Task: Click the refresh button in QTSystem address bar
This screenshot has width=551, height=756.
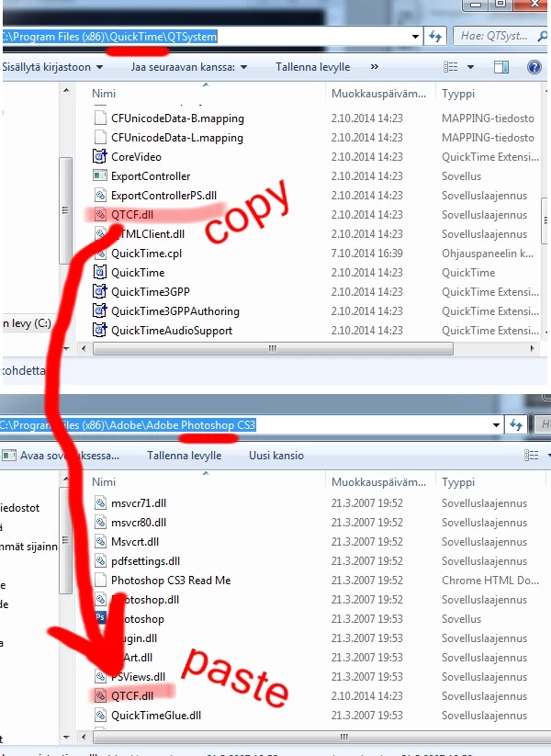Action: [x=435, y=36]
